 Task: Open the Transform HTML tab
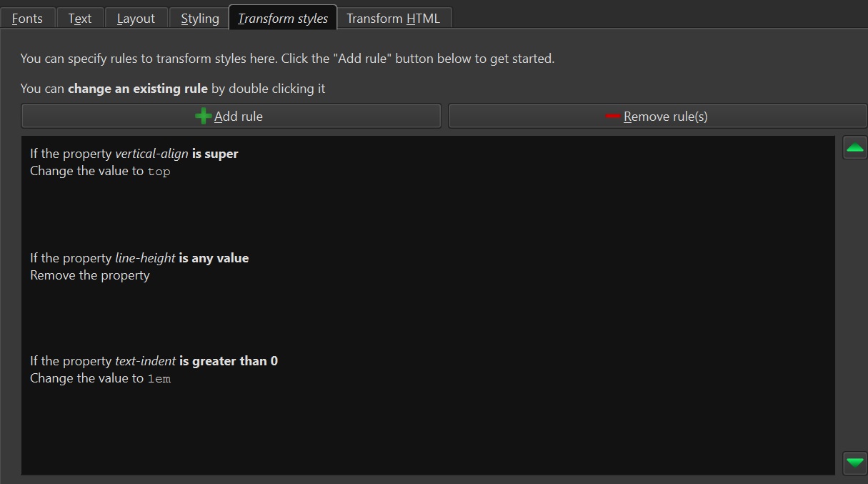pos(393,19)
